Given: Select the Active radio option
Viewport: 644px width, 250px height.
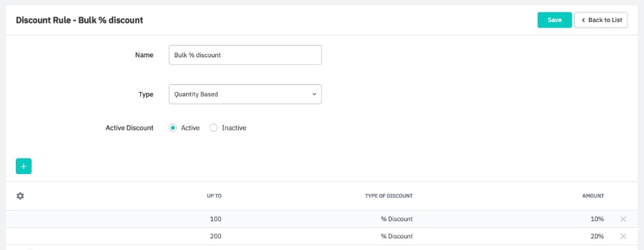Looking at the screenshot, I should [x=173, y=128].
